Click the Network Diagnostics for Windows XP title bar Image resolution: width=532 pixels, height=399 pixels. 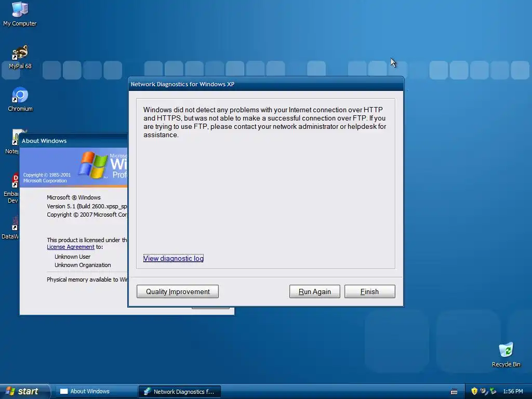(266, 84)
